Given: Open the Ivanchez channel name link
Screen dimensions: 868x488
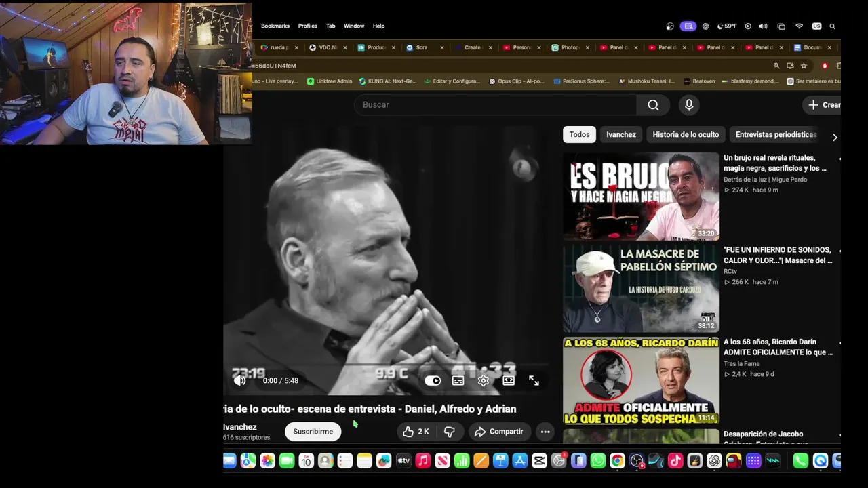Looking at the screenshot, I should (240, 427).
